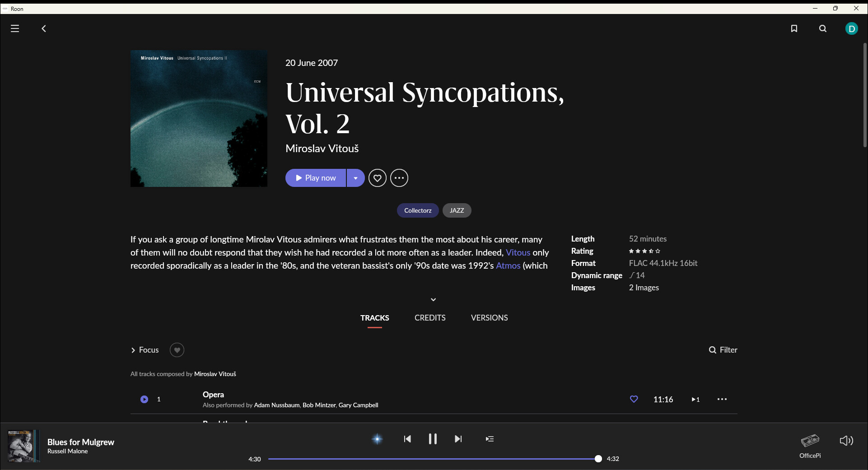Switch to the VERSIONS tab
The height and width of the screenshot is (470, 868).
click(489, 318)
